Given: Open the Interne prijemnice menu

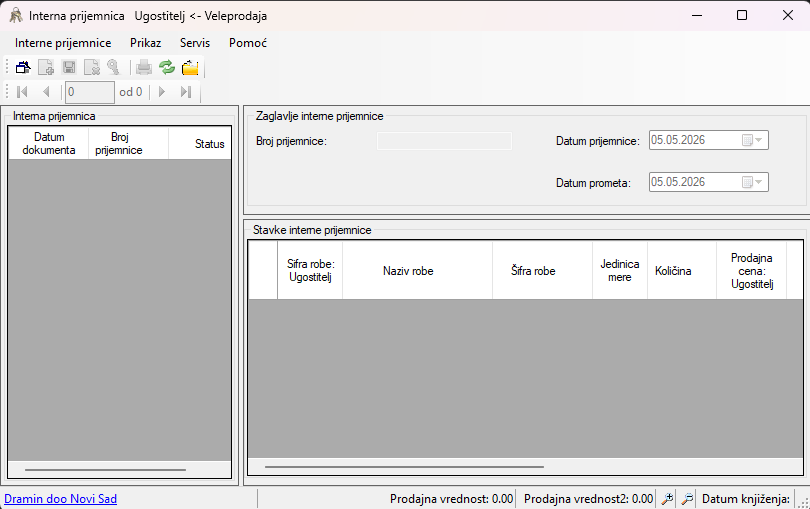Looking at the screenshot, I should tap(63, 43).
